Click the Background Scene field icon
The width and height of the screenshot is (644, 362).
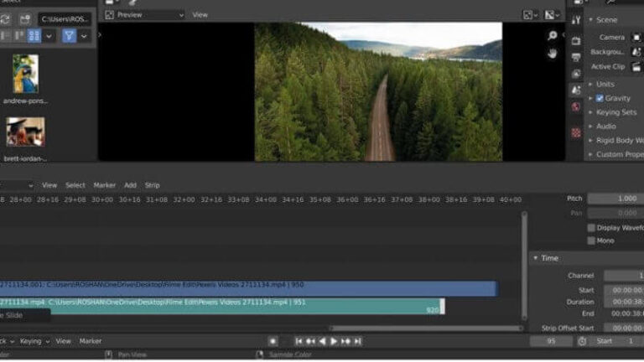(636, 52)
